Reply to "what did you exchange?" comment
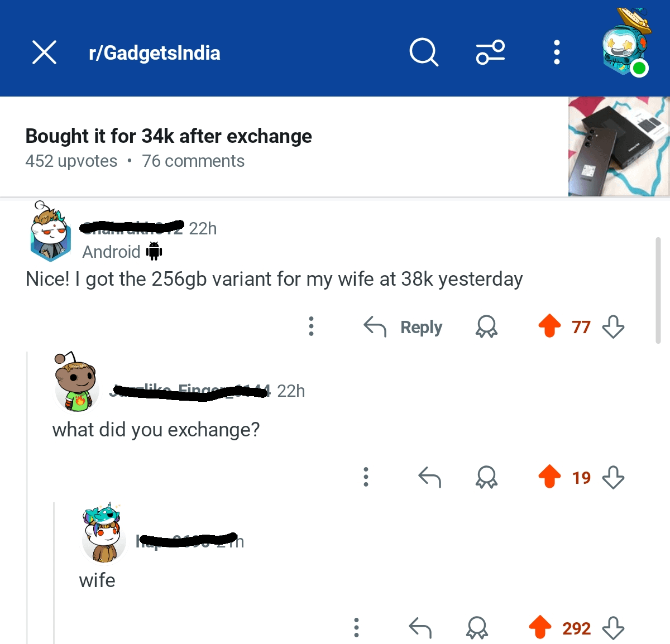Screen dimensions: 670x644 click(429, 477)
